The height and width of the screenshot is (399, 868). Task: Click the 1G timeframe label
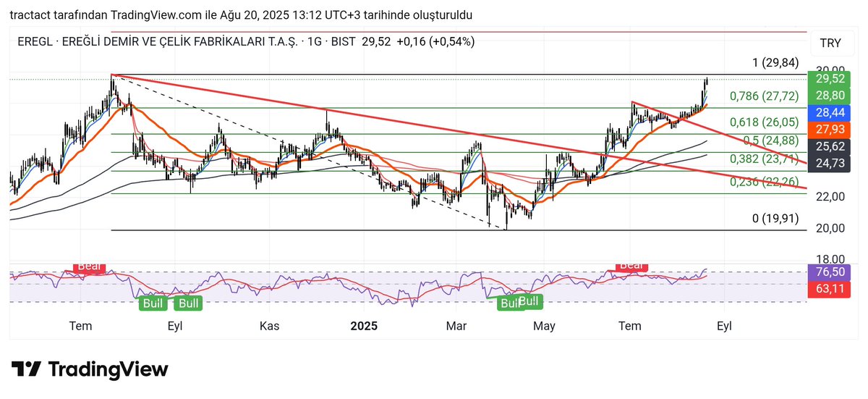coord(315,42)
